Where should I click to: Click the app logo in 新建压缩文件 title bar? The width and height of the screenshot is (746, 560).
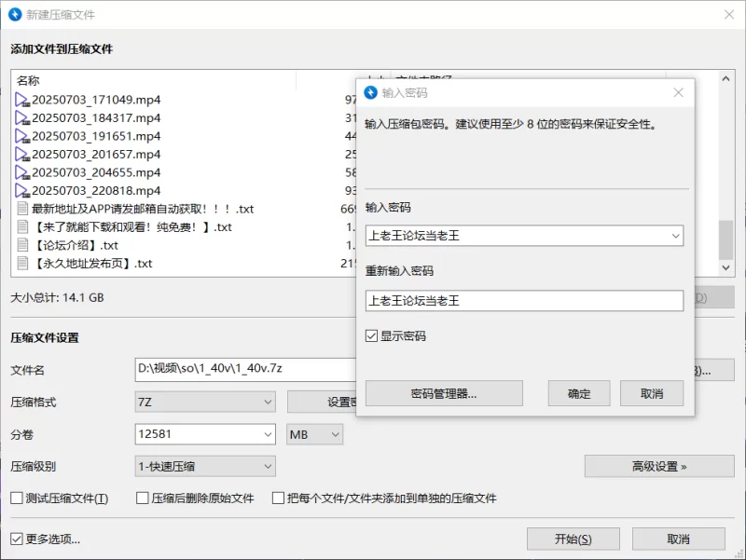(15, 15)
